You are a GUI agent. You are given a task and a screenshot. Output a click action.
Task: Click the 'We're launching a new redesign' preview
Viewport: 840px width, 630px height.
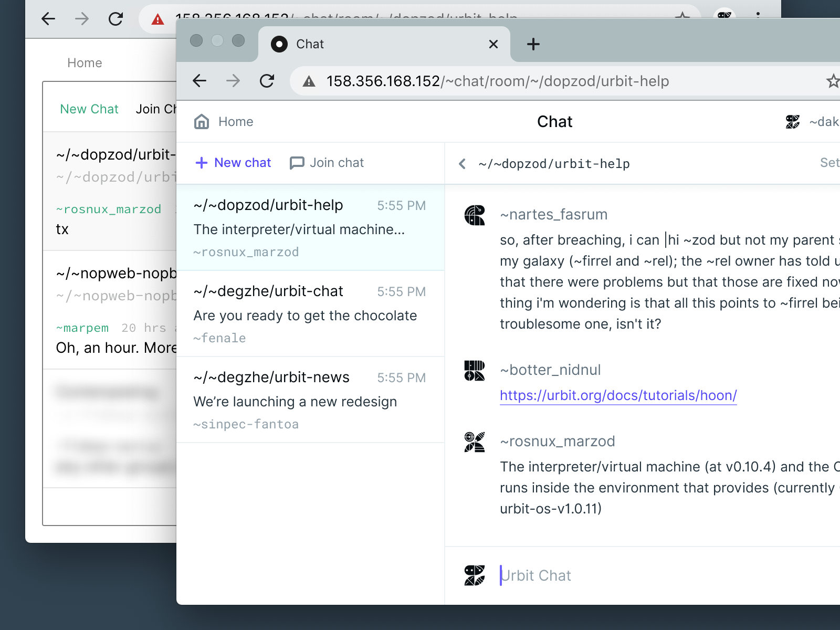coord(295,402)
